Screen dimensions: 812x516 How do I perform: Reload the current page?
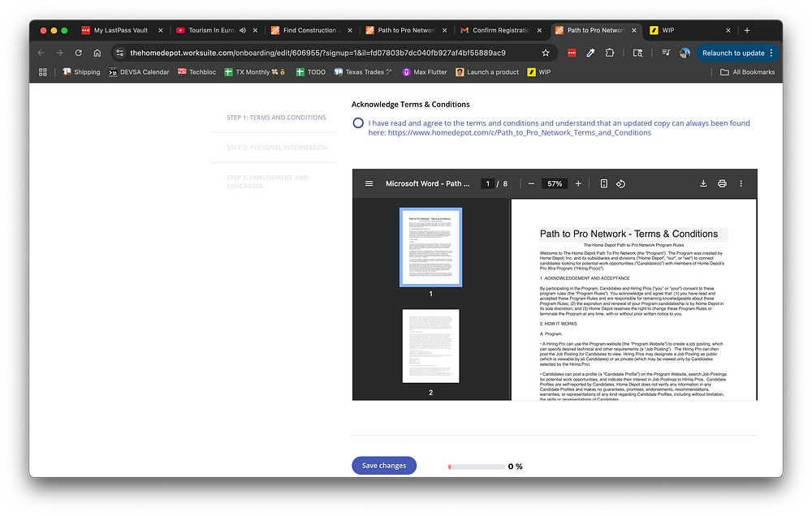[78, 53]
